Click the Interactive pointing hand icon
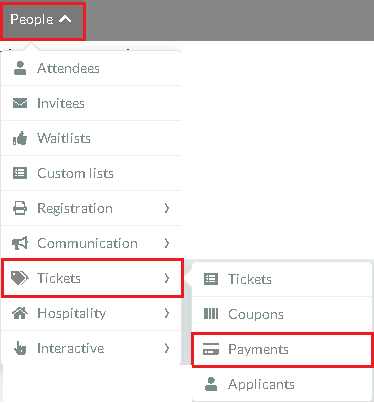 pyautogui.click(x=20, y=348)
